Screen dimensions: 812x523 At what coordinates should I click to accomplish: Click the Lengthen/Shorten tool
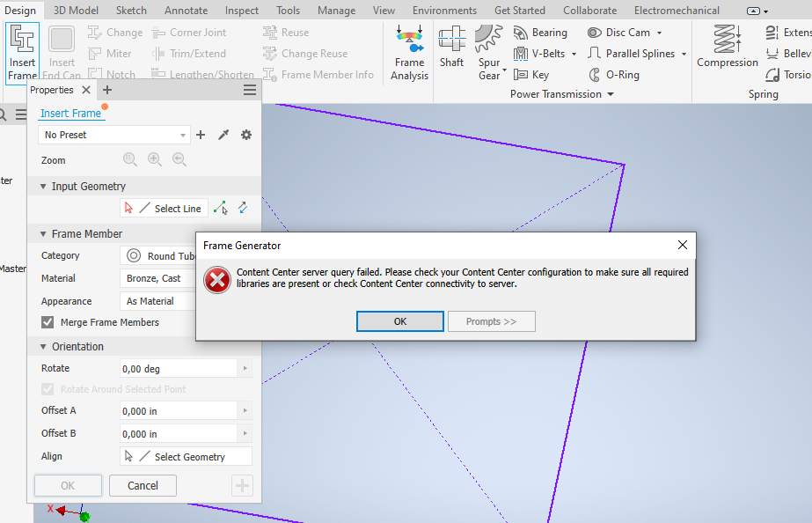tap(202, 74)
